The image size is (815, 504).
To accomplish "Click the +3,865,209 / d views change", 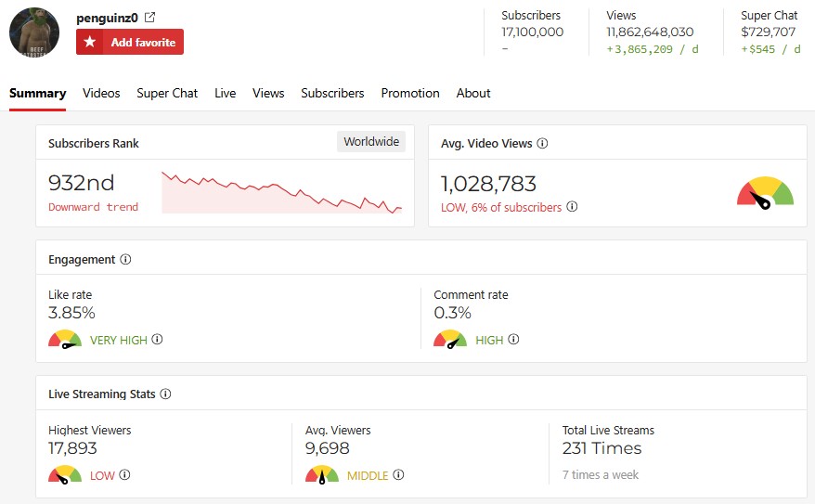I will point(653,49).
